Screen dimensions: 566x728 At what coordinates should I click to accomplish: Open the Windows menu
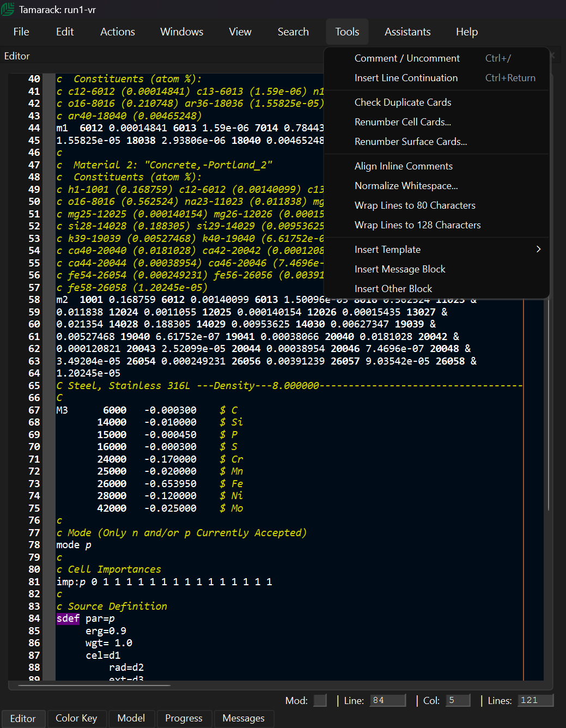[182, 32]
